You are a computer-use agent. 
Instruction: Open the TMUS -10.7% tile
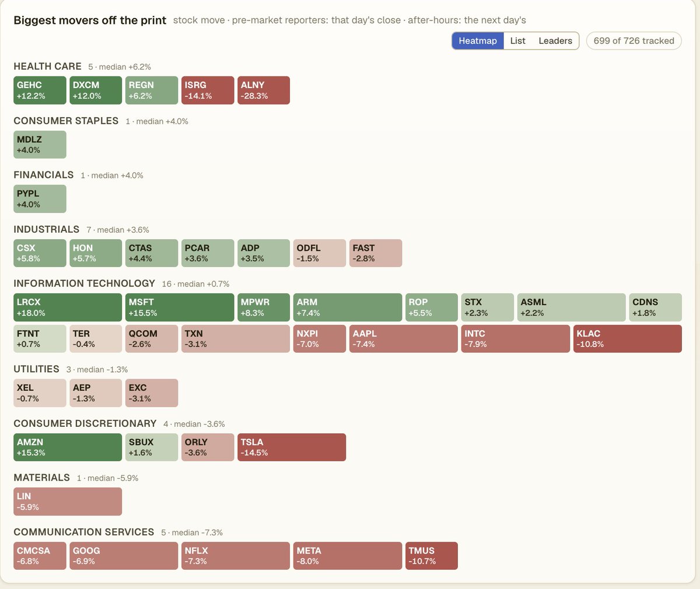(432, 556)
